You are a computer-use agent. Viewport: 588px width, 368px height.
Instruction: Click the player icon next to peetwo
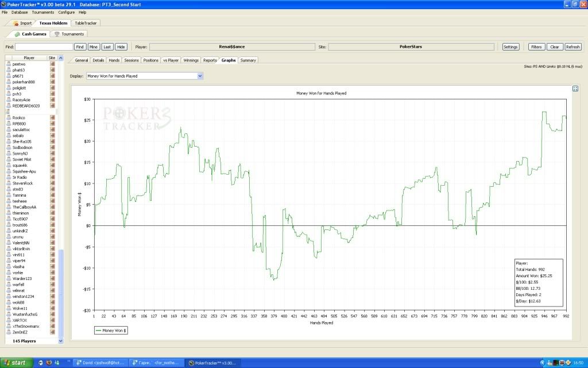(9, 64)
